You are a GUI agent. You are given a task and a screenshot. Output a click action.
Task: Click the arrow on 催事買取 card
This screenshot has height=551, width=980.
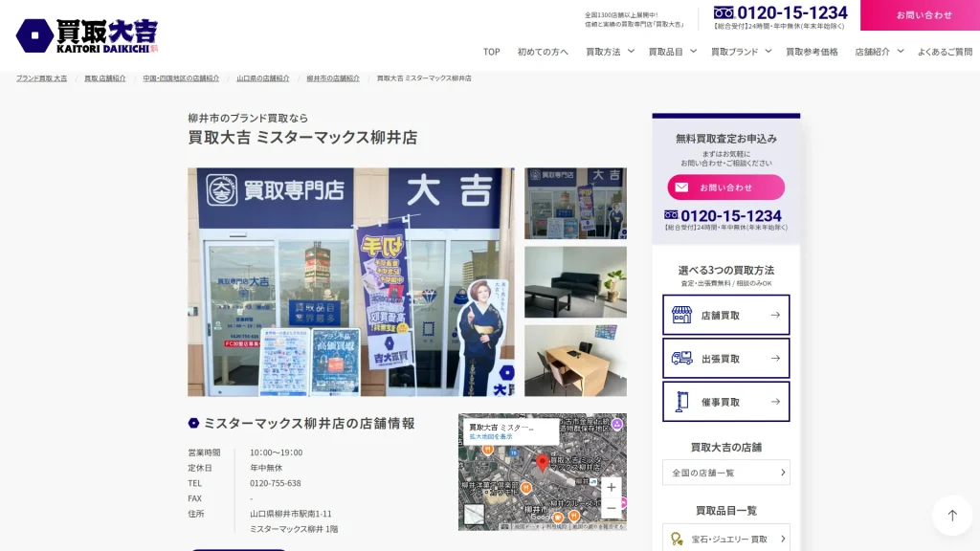click(775, 402)
